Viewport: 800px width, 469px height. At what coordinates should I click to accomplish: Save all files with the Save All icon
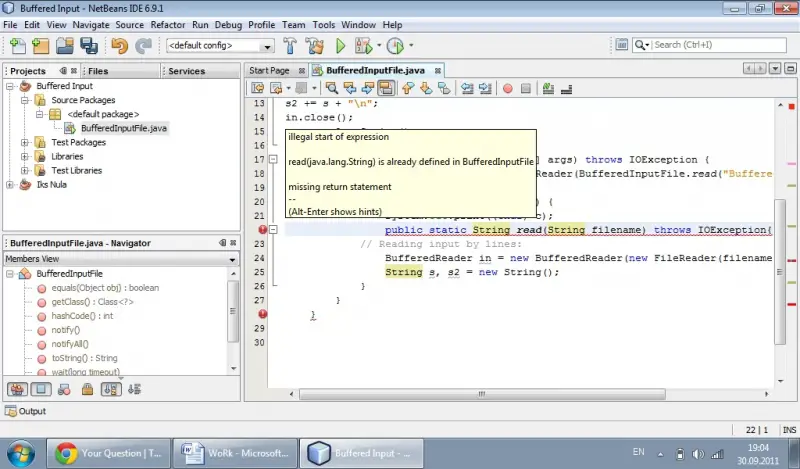(89, 46)
